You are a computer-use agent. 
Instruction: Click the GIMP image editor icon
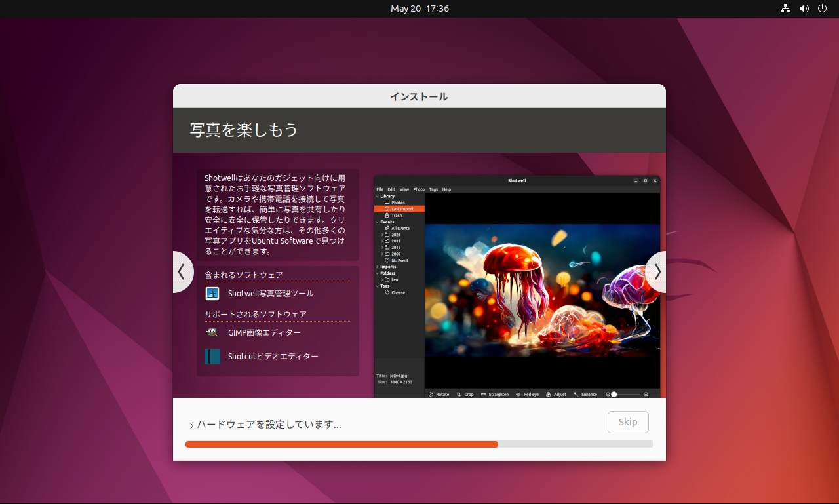point(212,332)
